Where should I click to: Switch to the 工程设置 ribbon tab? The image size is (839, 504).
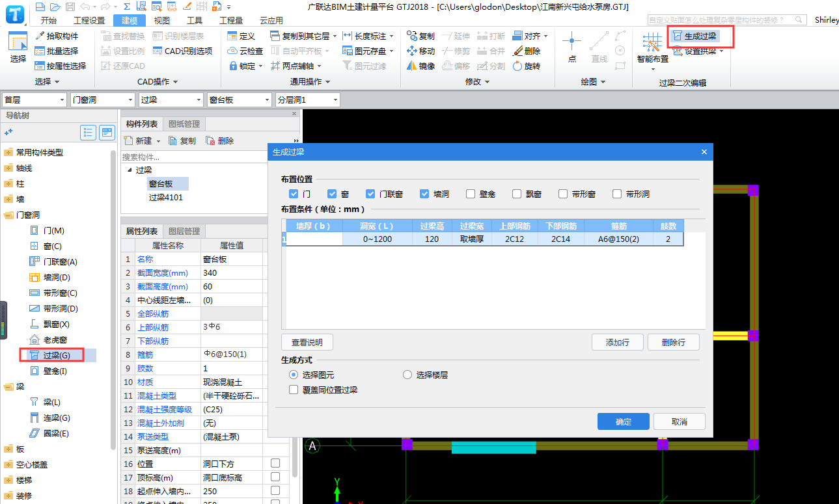pyautogui.click(x=89, y=20)
